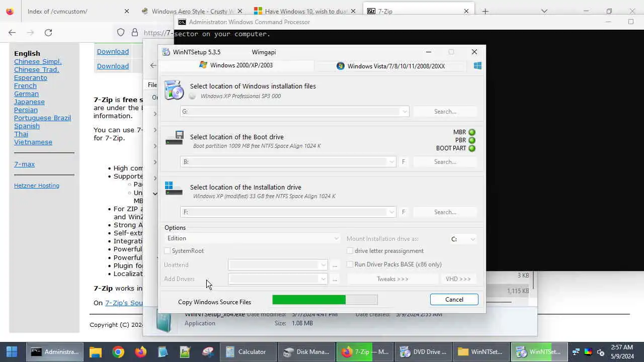The width and height of the screenshot is (644, 362).
Task: Click the F button beside installation drive
Action: 404,212
